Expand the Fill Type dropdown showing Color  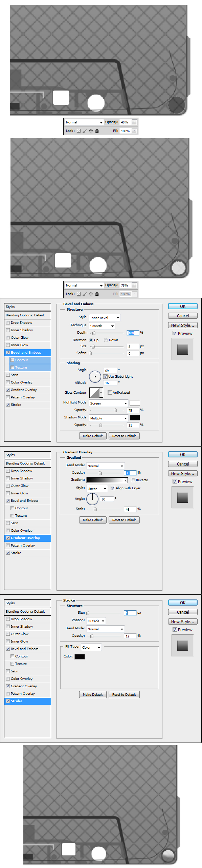tap(91, 647)
